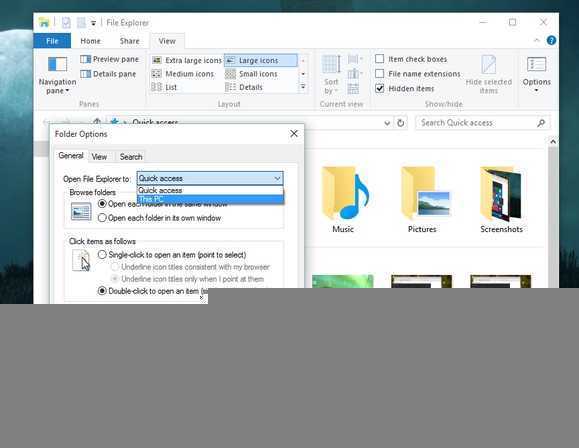
Task: Click the layout gallery down arrow
Action: (x=303, y=74)
